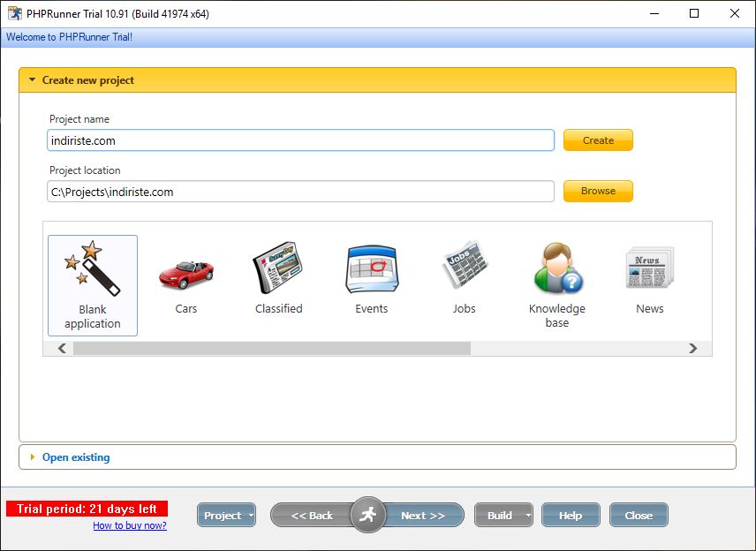The height and width of the screenshot is (551, 756).
Task: Close the PHPRunner window via title bar X
Action: pos(734,13)
